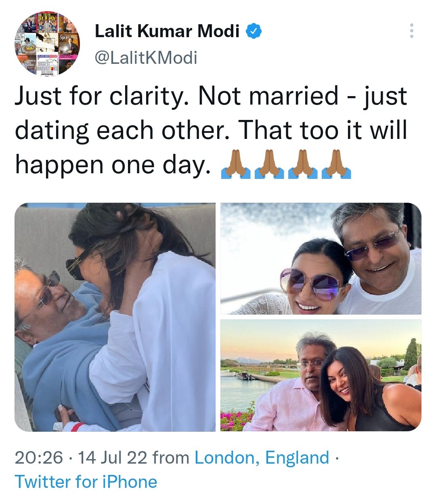Viewport: 436px width, 504px height.
Task: Click the "happen one day." text
Action: (113, 165)
